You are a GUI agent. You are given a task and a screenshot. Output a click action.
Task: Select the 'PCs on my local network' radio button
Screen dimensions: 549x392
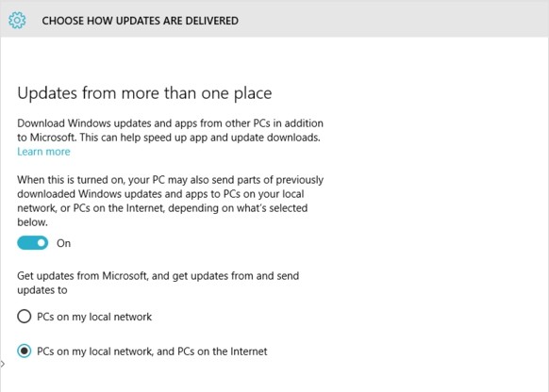pyautogui.click(x=25, y=317)
